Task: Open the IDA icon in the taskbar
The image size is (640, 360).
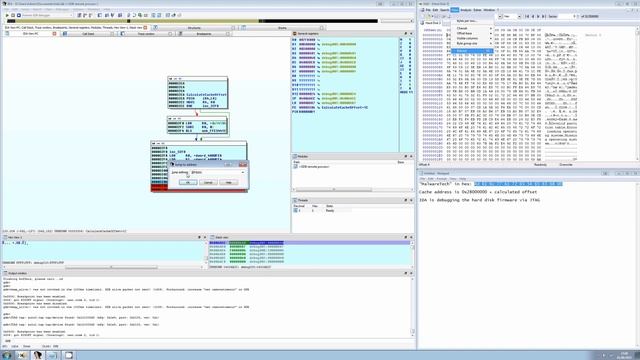Action: pos(38,355)
